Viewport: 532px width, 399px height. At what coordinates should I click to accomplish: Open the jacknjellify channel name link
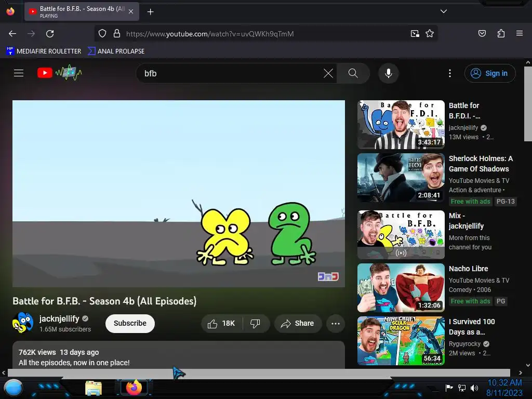[59, 318]
